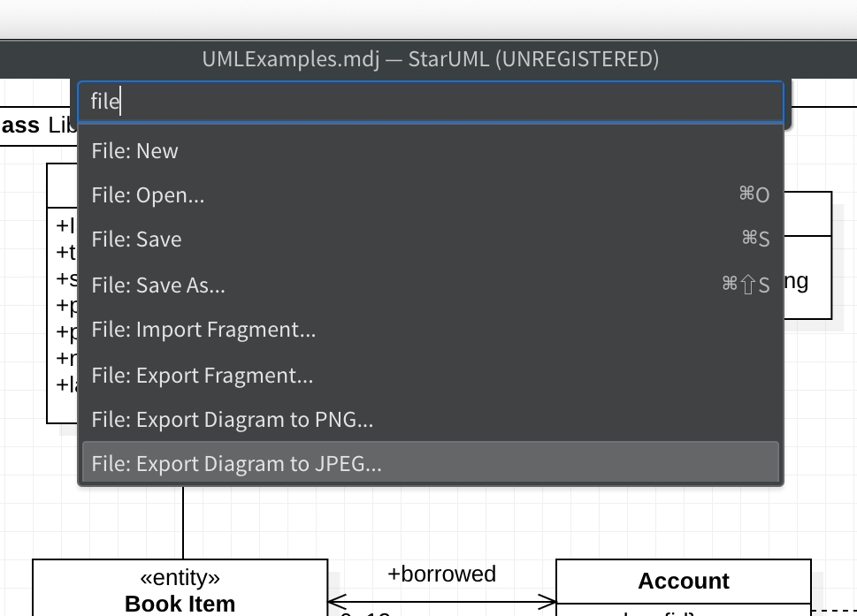Select the attribute list box left of palette

[x=62, y=309]
